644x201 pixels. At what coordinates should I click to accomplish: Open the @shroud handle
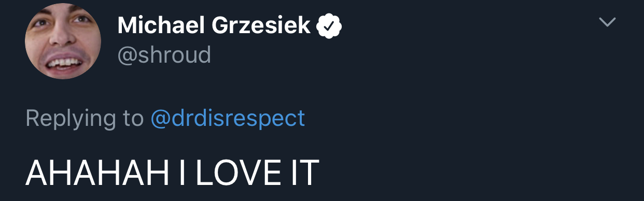click(x=164, y=54)
